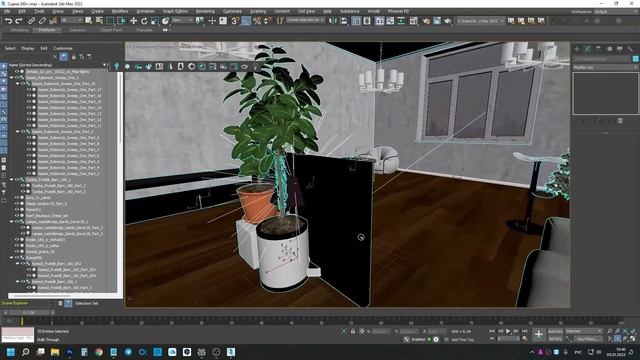Activate the Select and Rotate tool

point(144,20)
